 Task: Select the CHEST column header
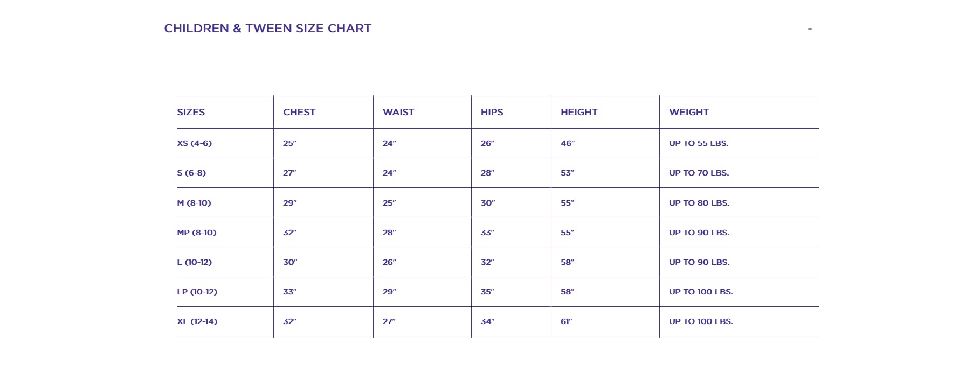coord(299,112)
